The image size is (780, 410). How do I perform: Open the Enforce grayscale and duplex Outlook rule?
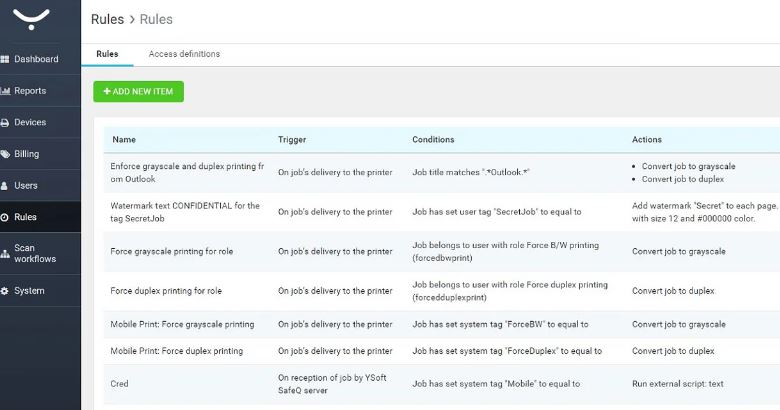pyautogui.click(x=187, y=173)
